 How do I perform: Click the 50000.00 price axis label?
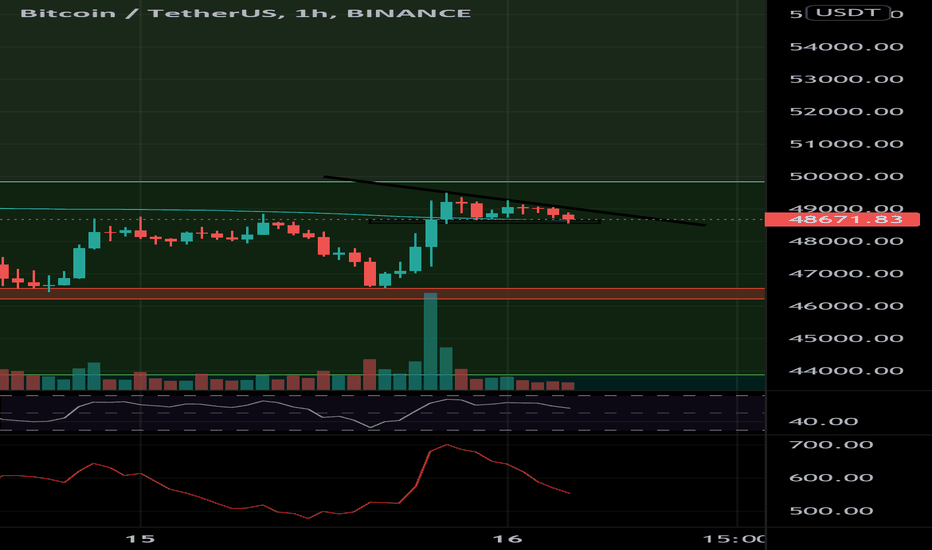(846, 176)
